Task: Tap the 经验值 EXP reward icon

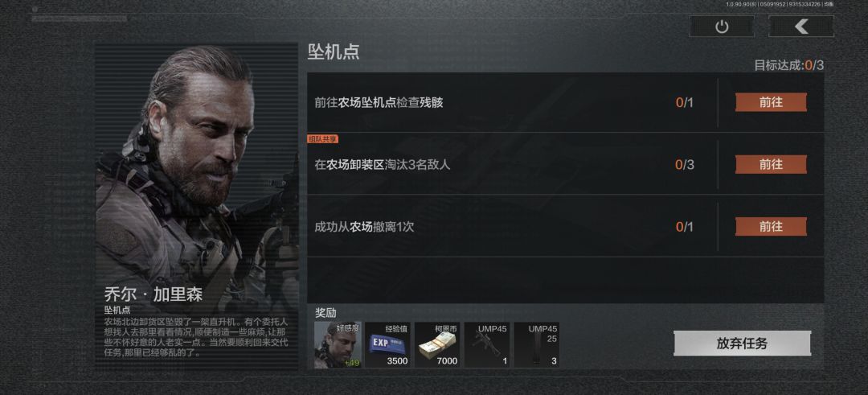Action: (x=387, y=345)
